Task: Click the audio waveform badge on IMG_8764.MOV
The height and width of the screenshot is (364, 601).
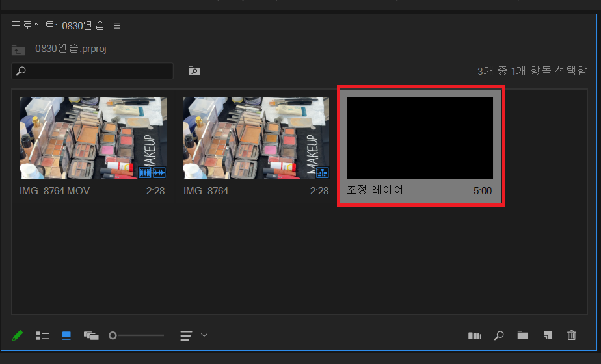Action: (x=159, y=173)
